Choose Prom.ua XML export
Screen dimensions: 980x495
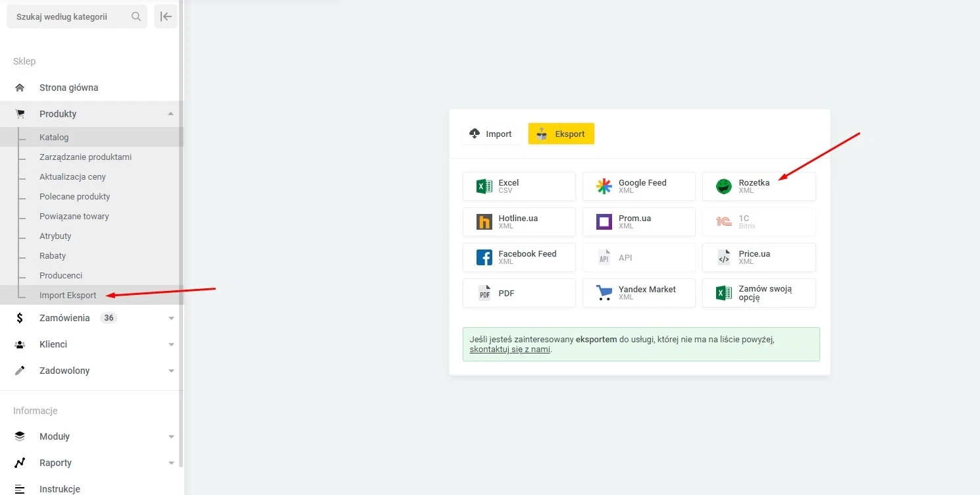[638, 222]
